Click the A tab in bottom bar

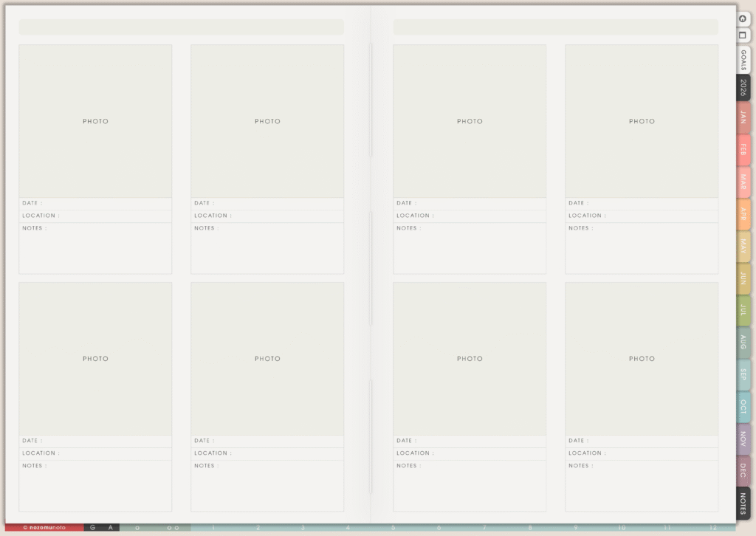point(111,527)
